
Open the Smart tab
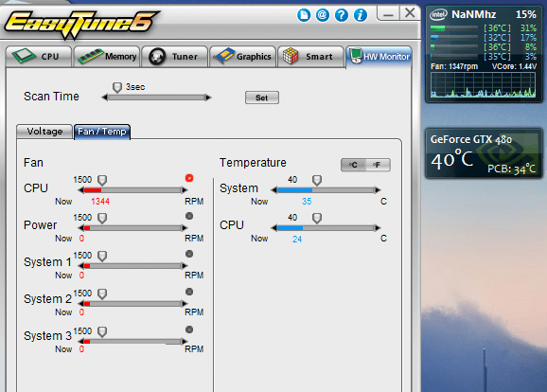pos(310,56)
